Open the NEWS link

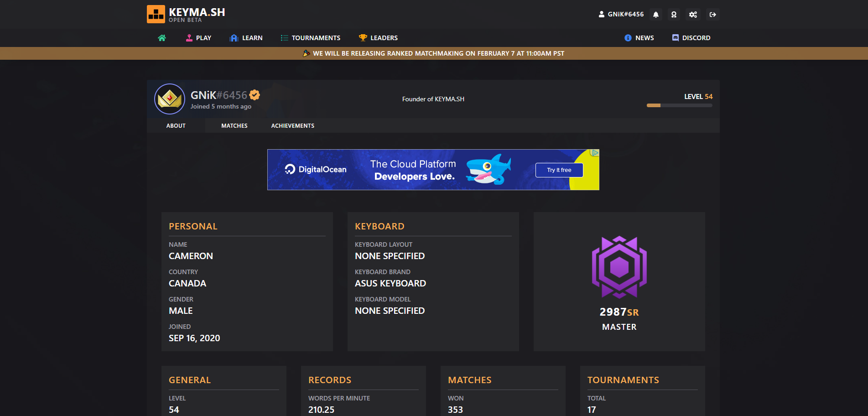tap(639, 38)
